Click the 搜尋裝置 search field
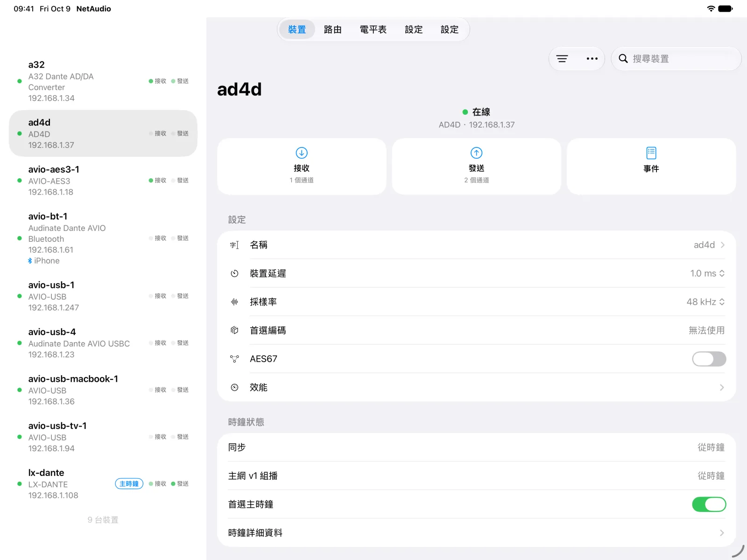The width and height of the screenshot is (747, 560). (676, 59)
